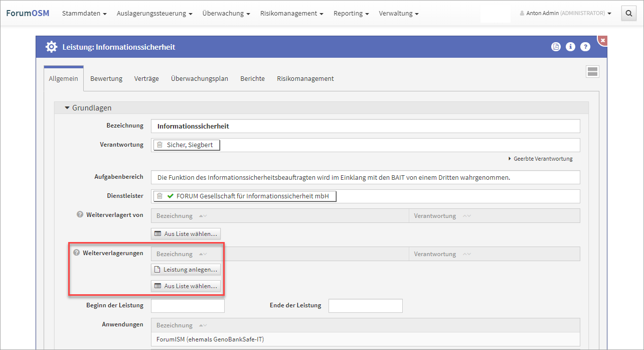Click help icon next to Weiterverlagert von
Image resolution: width=644 pixels, height=350 pixels.
click(x=80, y=214)
